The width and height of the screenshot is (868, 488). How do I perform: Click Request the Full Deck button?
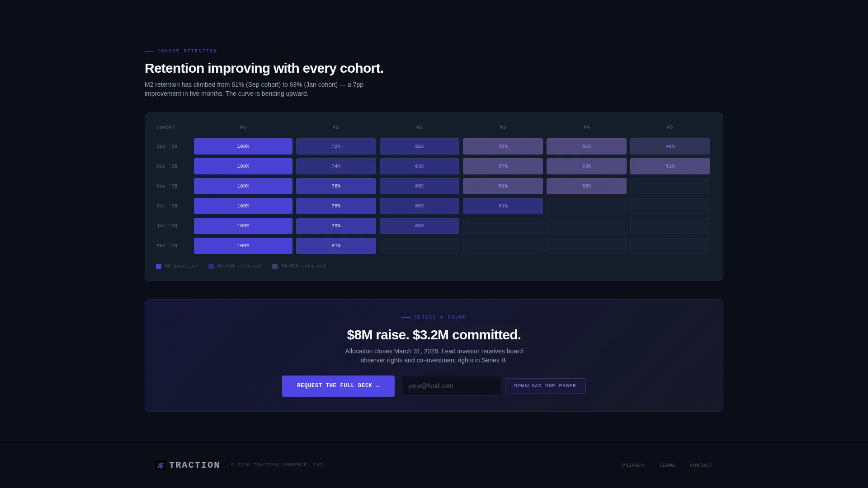(338, 386)
